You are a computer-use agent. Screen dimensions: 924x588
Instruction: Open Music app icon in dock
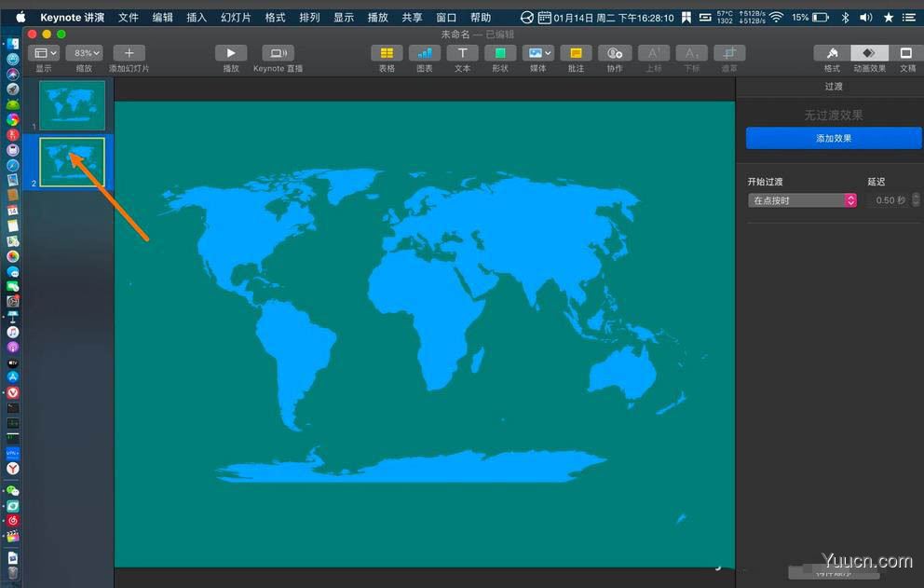pyautogui.click(x=13, y=332)
